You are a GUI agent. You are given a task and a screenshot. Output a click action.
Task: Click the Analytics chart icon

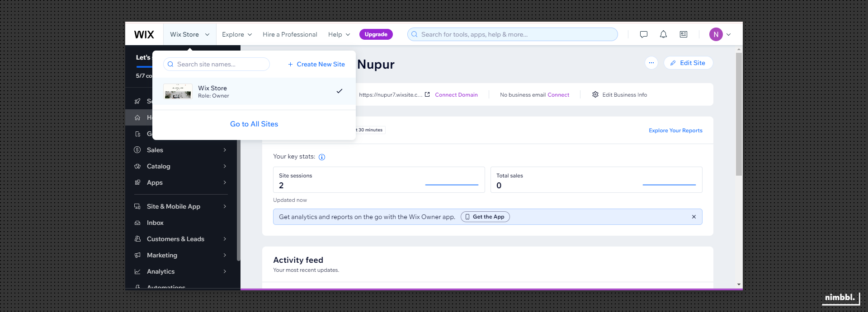[x=137, y=271]
